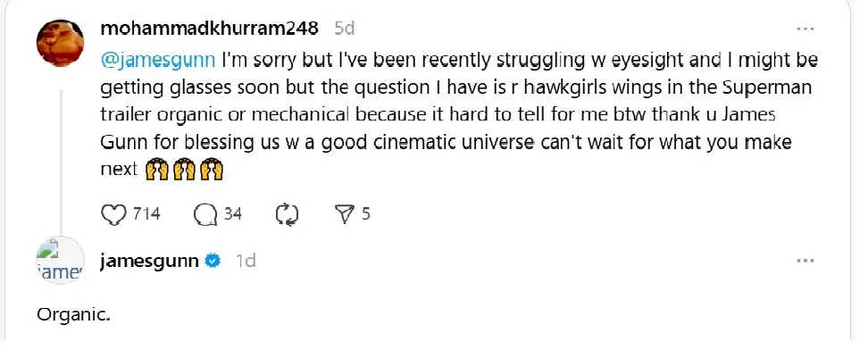Like mohammadkhurram248's post with heart icon
The height and width of the screenshot is (350, 868).
(x=114, y=214)
